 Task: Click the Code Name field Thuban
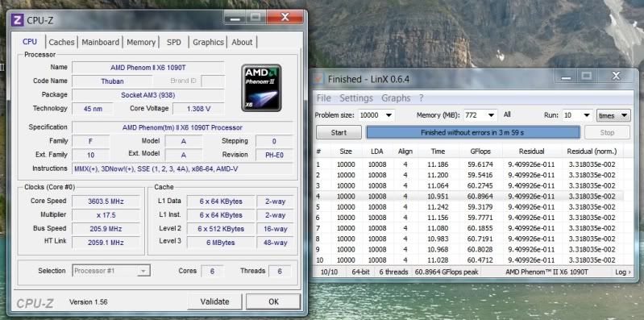112,81
